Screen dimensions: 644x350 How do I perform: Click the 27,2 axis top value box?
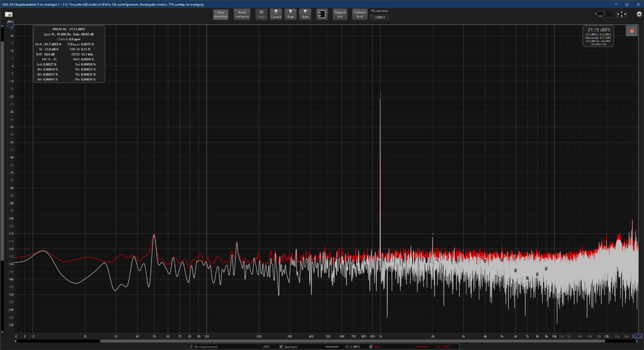[10, 25]
